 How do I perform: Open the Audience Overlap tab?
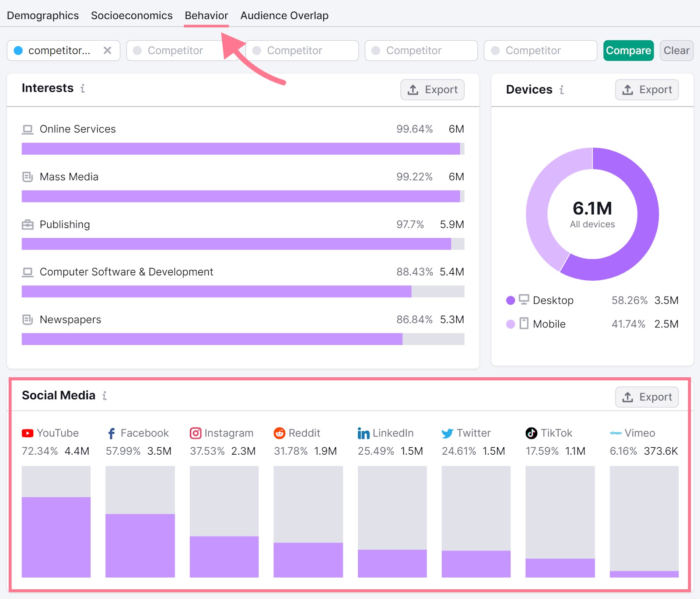coord(284,15)
